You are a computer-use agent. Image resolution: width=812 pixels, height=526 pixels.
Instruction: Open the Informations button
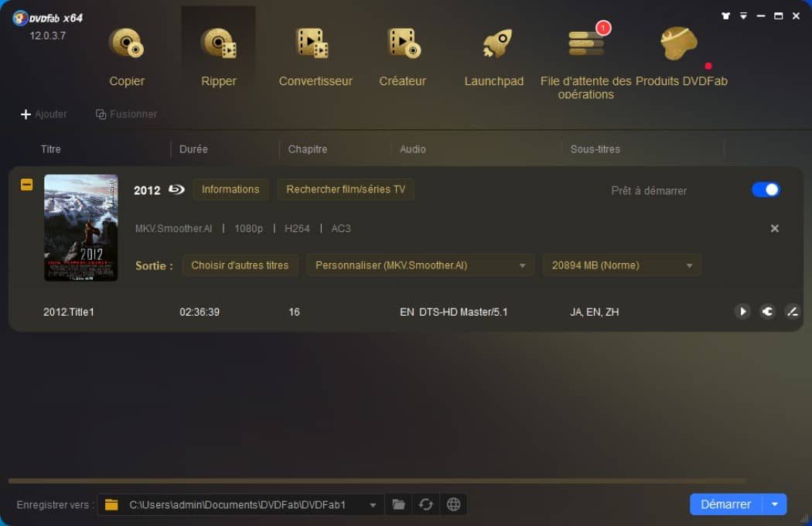tap(230, 190)
